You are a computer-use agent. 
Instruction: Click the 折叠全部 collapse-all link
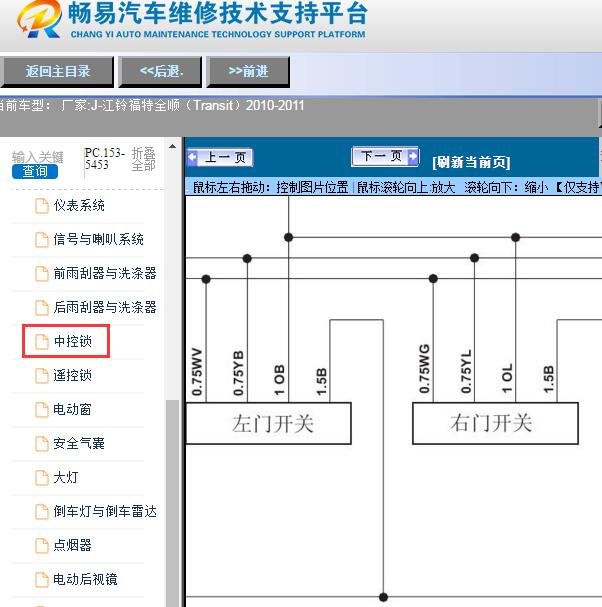pos(143,159)
